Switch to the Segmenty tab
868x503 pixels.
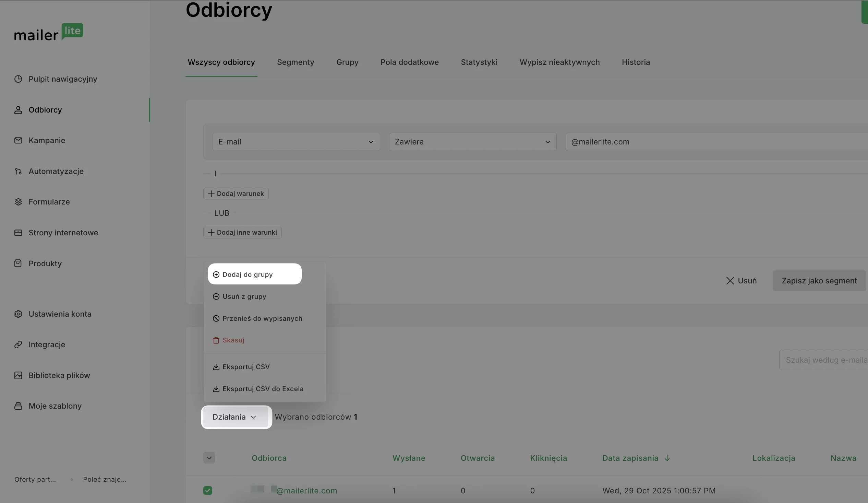click(295, 62)
